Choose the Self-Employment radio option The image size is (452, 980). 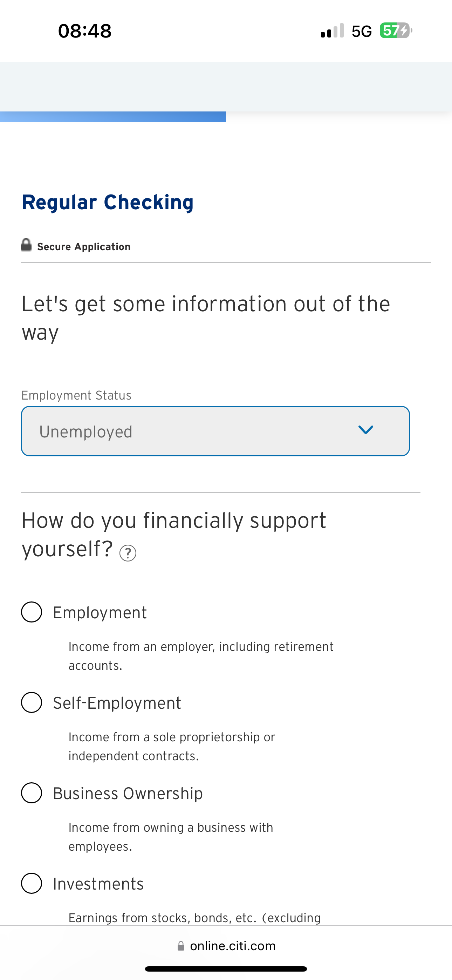[32, 702]
